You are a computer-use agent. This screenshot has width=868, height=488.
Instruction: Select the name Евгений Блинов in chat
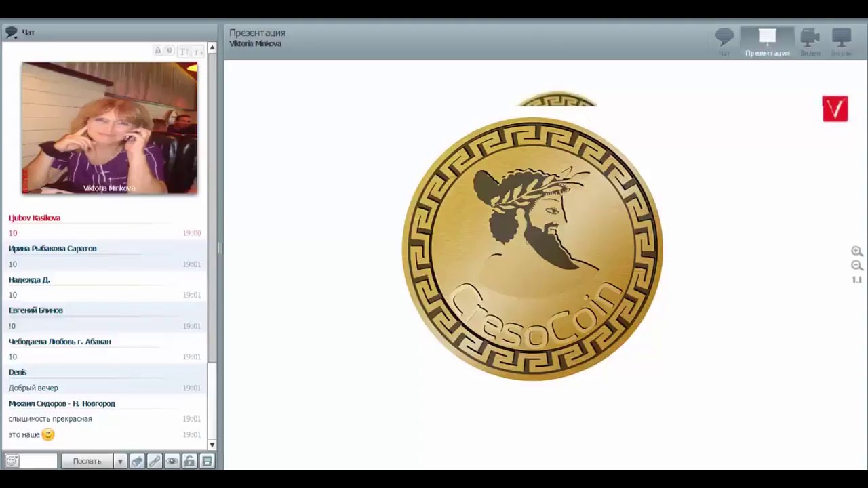36,310
